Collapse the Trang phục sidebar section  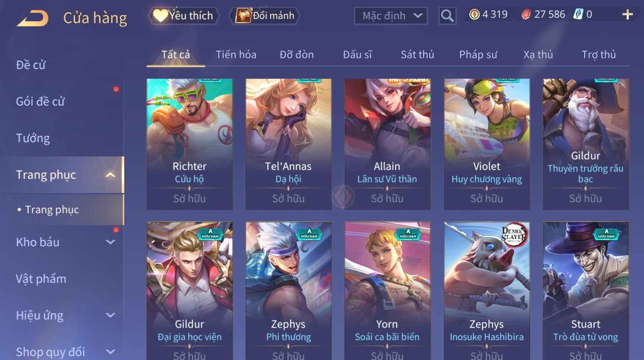point(110,175)
